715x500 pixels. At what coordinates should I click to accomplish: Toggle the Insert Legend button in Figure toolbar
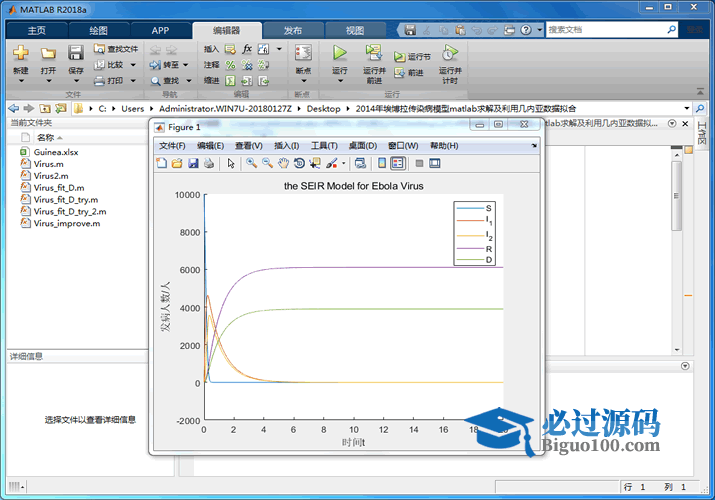pos(397,163)
